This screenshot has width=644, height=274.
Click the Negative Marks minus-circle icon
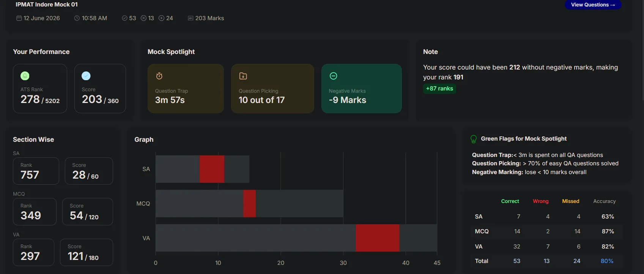point(333,76)
